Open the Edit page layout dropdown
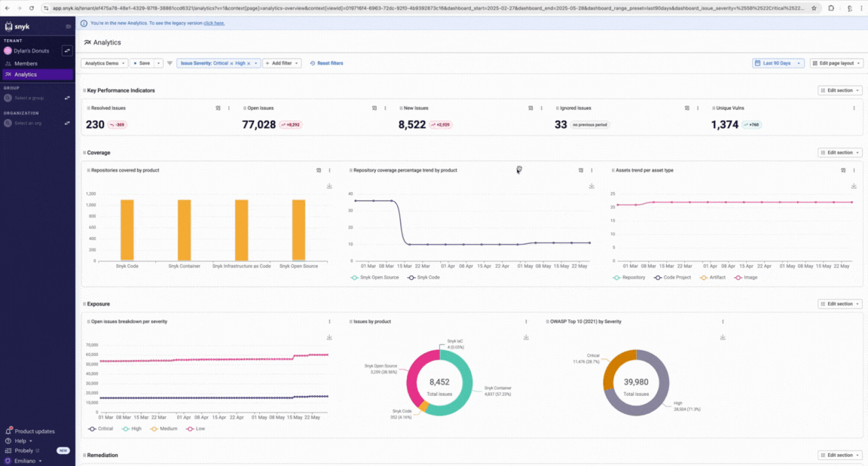The width and height of the screenshot is (868, 466). [836, 63]
